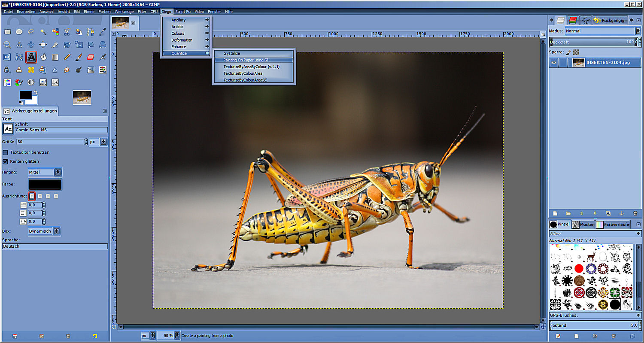Select the Free Select lasso tool

[x=31, y=32]
